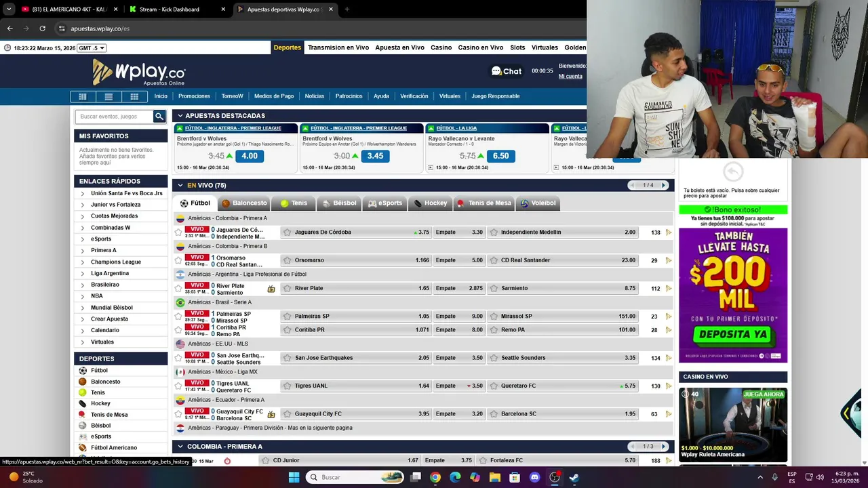Click previous arrow in En Vivo pager
This screenshot has width=868, height=488.
click(634, 186)
